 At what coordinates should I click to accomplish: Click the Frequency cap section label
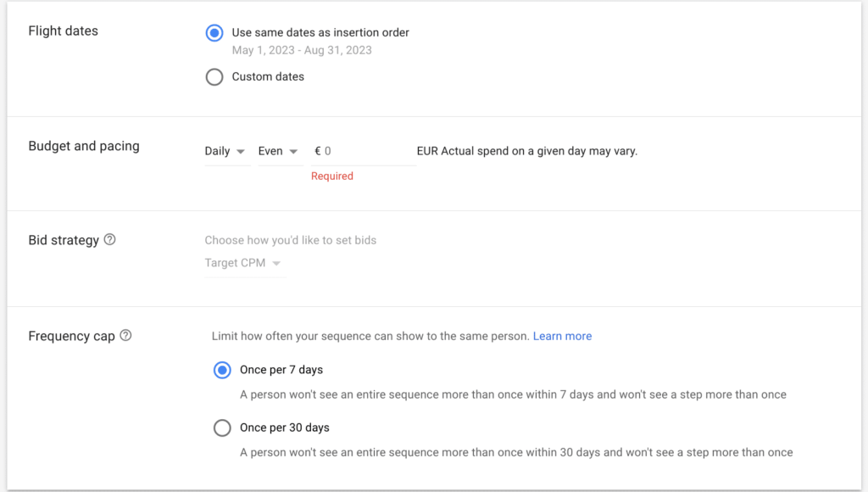click(x=71, y=336)
